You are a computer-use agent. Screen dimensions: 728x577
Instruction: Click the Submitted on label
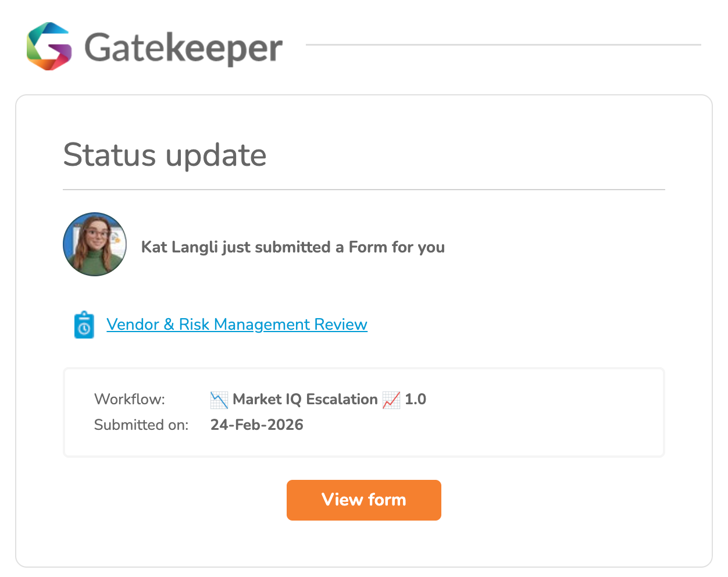141,425
